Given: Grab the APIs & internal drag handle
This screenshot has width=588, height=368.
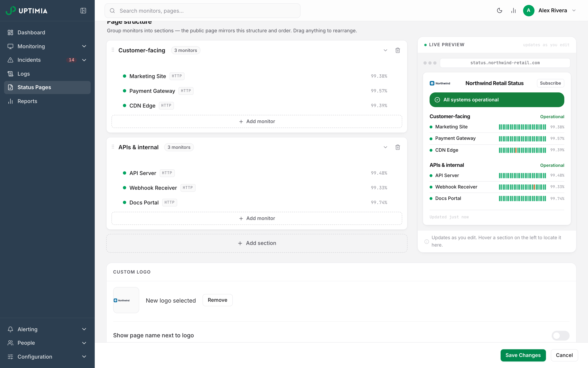Looking at the screenshot, I should 113,147.
